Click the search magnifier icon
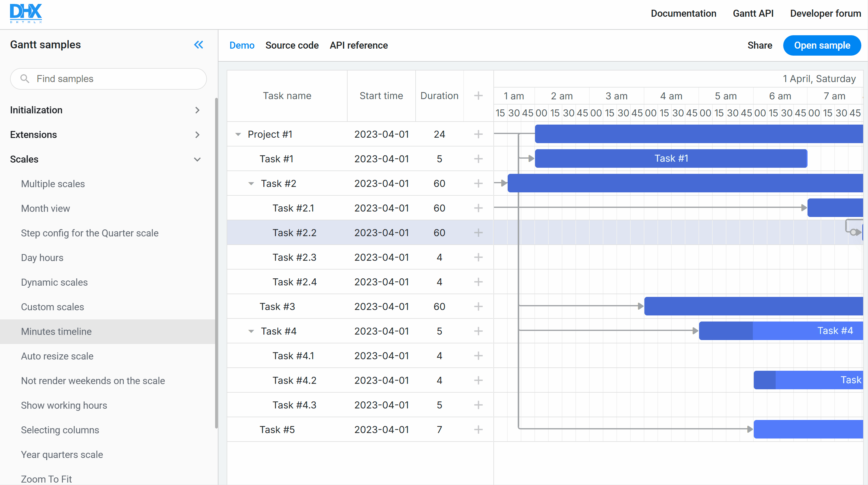 (x=25, y=78)
